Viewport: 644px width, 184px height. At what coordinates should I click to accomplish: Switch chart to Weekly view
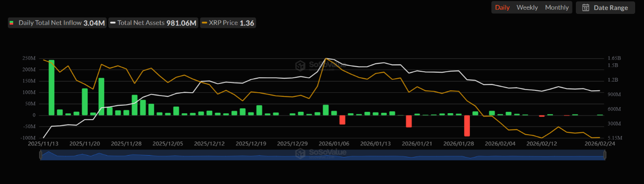coord(527,7)
